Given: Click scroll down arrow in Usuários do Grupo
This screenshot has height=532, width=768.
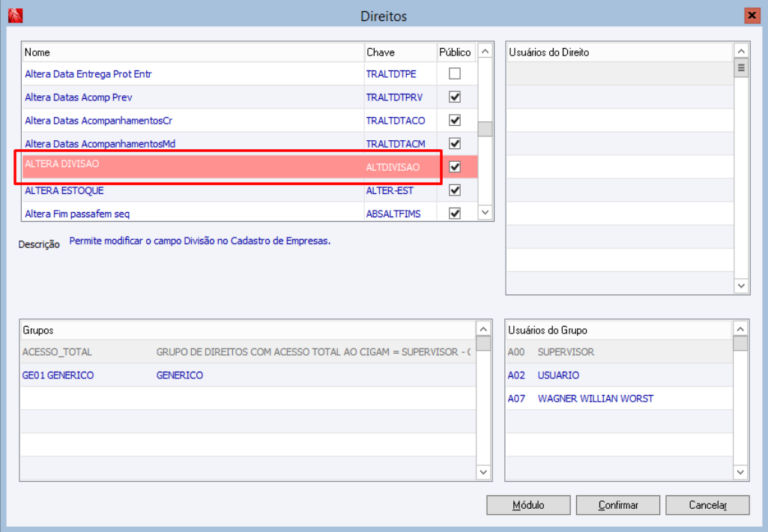Looking at the screenshot, I should 740,472.
